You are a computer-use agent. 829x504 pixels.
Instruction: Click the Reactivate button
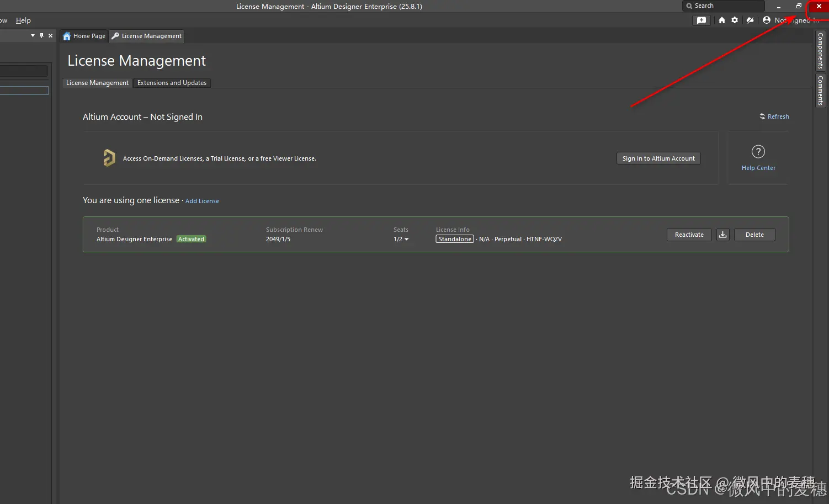click(x=689, y=235)
